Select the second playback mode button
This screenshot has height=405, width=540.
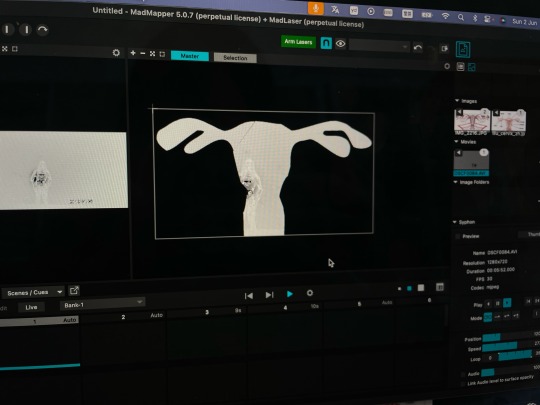tap(497, 316)
